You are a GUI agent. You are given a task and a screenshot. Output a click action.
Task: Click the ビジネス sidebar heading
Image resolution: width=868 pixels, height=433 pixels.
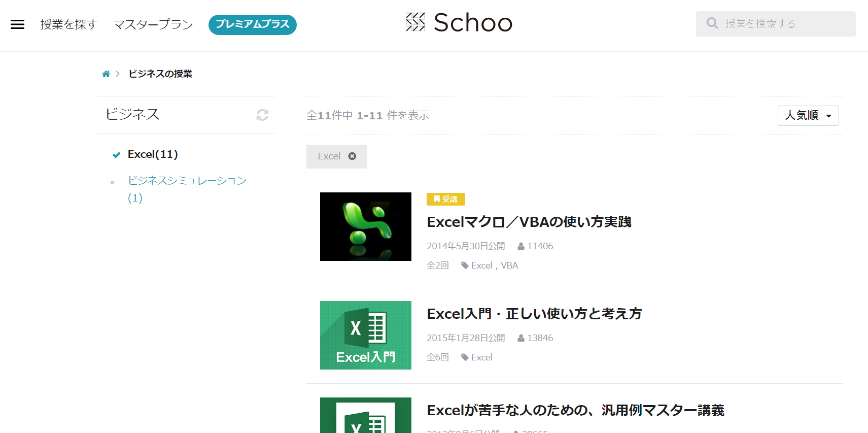[x=132, y=114]
